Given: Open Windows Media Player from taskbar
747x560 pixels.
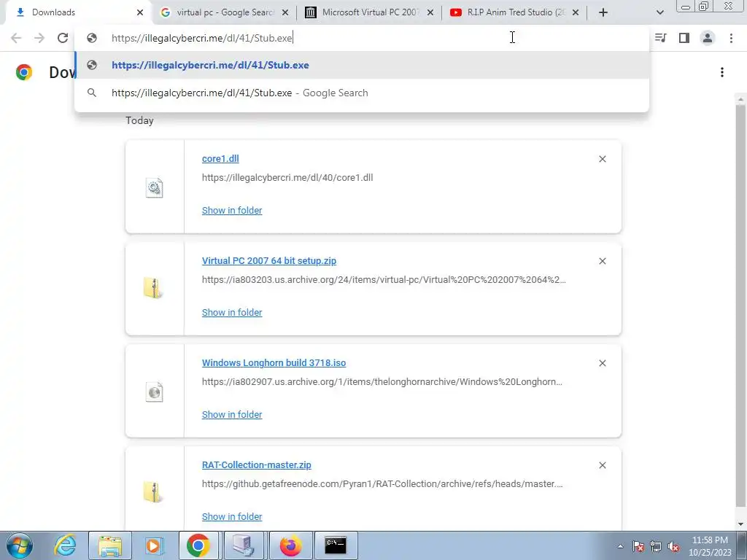Looking at the screenshot, I should coord(153,545).
